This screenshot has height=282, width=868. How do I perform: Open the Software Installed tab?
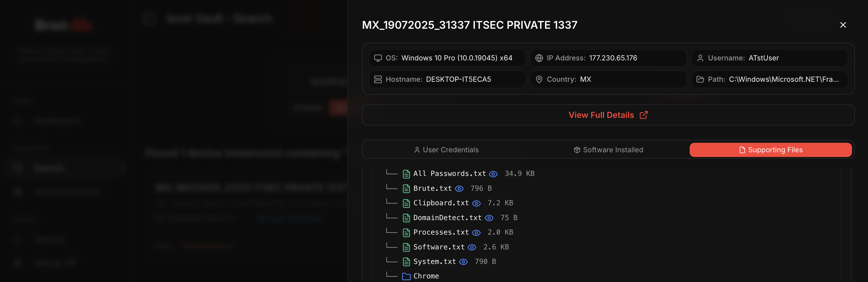point(608,150)
